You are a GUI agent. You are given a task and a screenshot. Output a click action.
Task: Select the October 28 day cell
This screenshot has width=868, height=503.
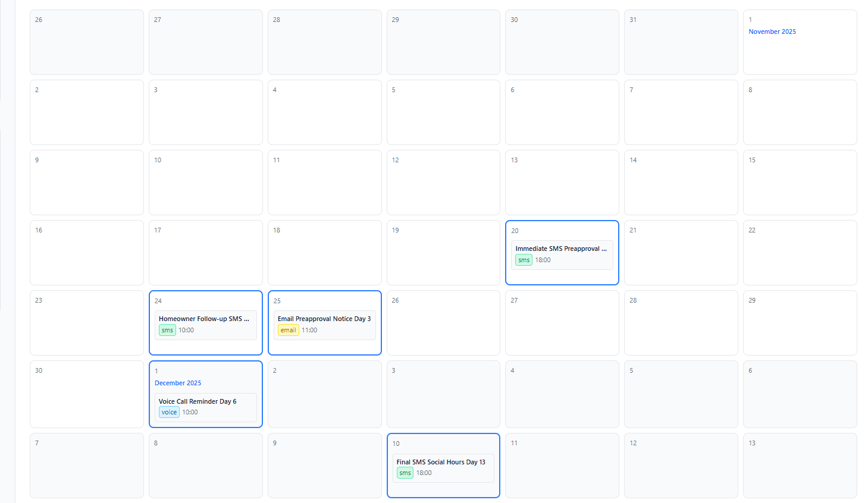point(324,49)
